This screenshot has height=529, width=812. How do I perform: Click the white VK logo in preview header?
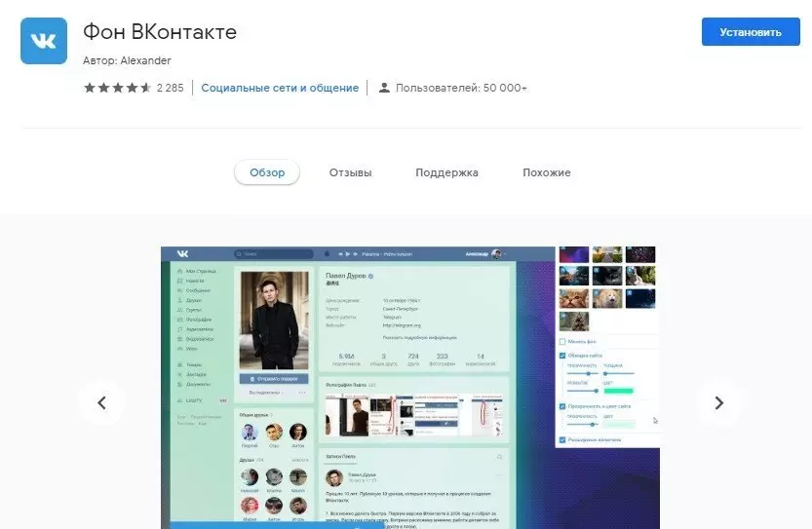click(182, 253)
